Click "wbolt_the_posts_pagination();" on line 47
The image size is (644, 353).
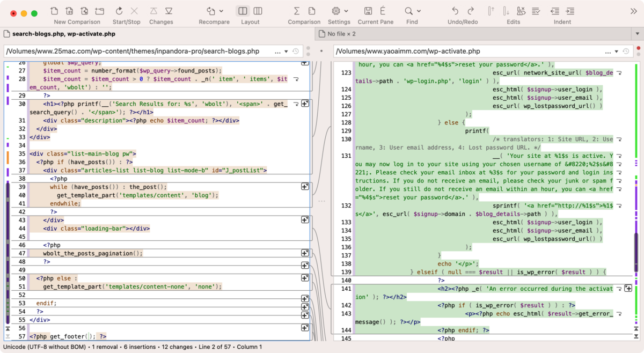(93, 253)
